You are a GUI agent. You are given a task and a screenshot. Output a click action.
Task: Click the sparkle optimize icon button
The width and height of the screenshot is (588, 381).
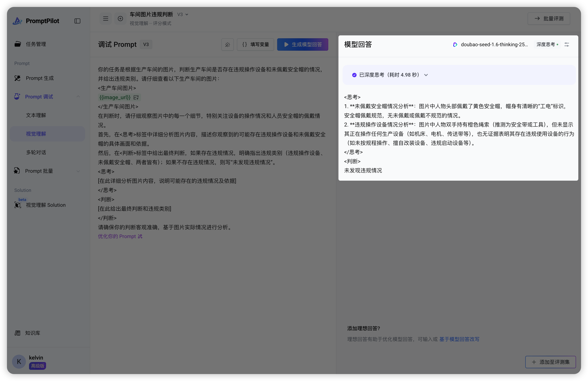coord(227,45)
